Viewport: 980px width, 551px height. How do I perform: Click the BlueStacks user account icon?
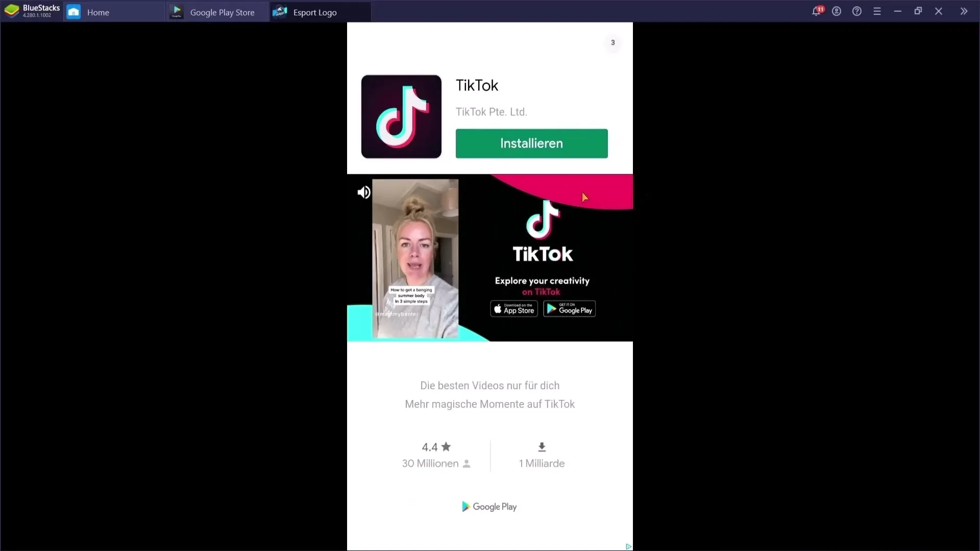(836, 11)
